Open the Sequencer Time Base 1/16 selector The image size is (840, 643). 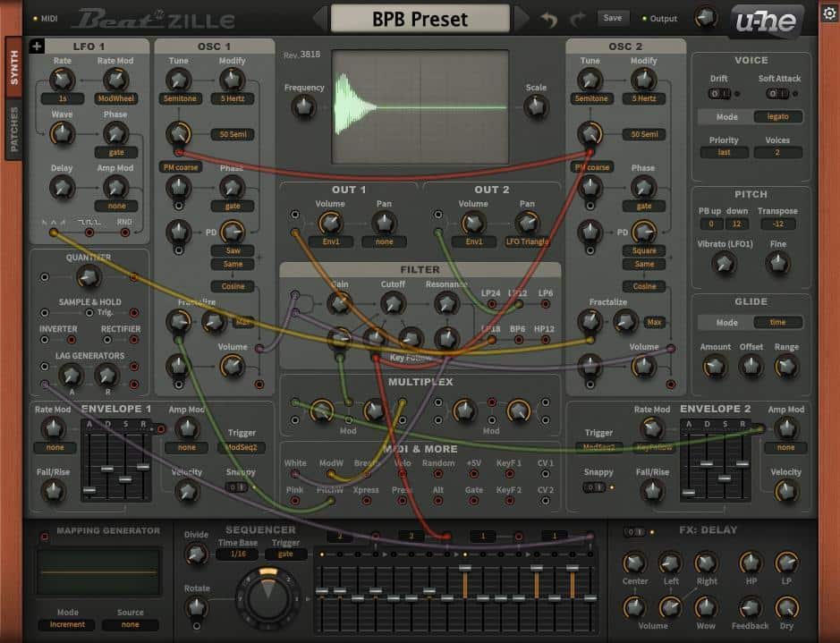tap(236, 554)
